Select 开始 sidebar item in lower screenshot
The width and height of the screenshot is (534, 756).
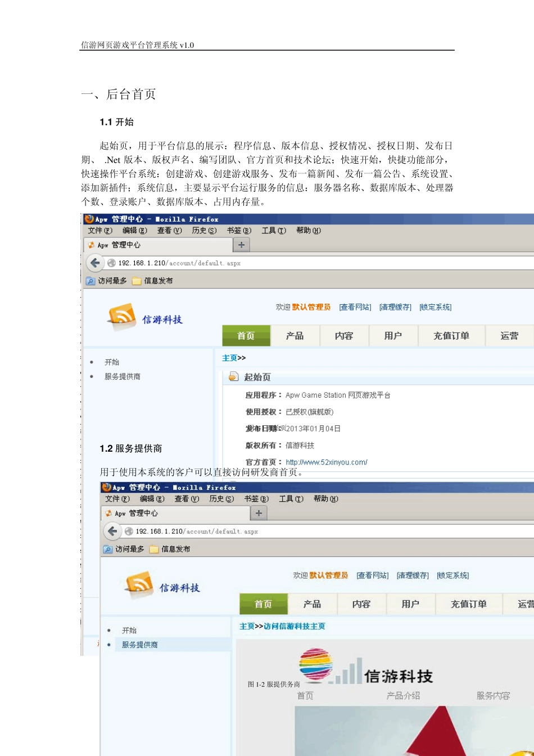[129, 631]
